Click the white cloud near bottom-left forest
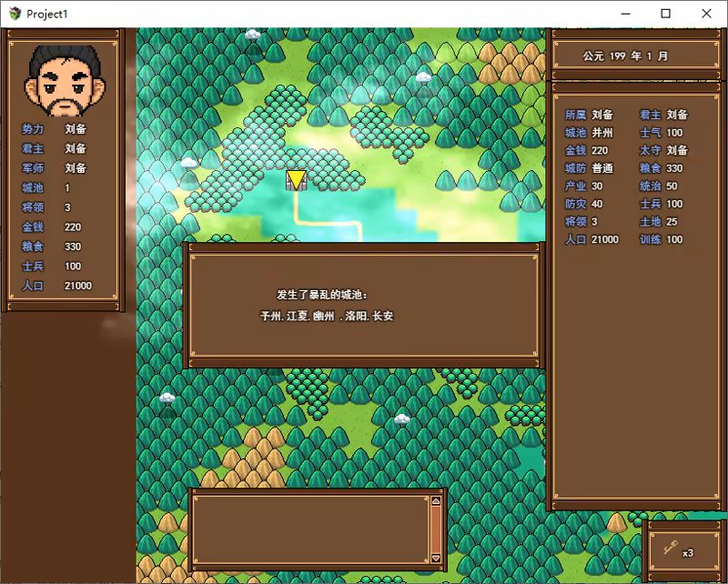Screen dimensions: 728x584 pos(167,398)
